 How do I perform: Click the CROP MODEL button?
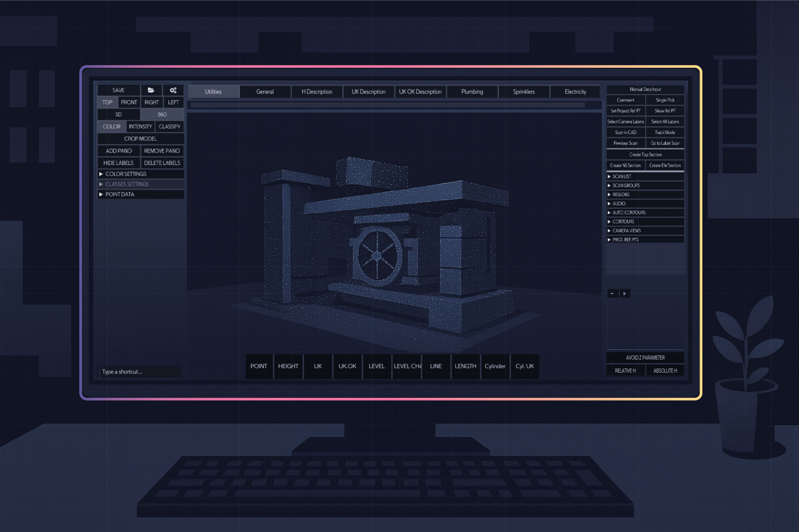pyautogui.click(x=140, y=138)
